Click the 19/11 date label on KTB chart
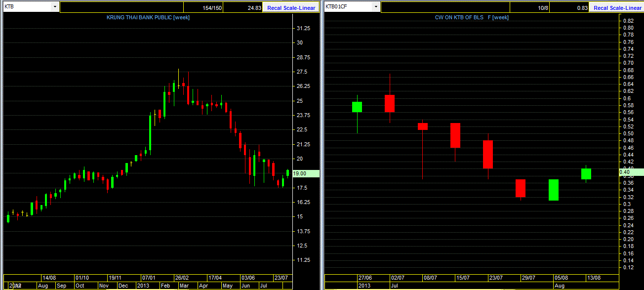644x290 pixels. pos(115,278)
